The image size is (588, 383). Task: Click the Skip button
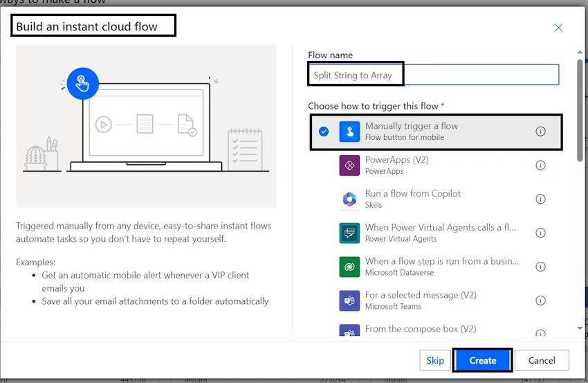[x=435, y=360]
